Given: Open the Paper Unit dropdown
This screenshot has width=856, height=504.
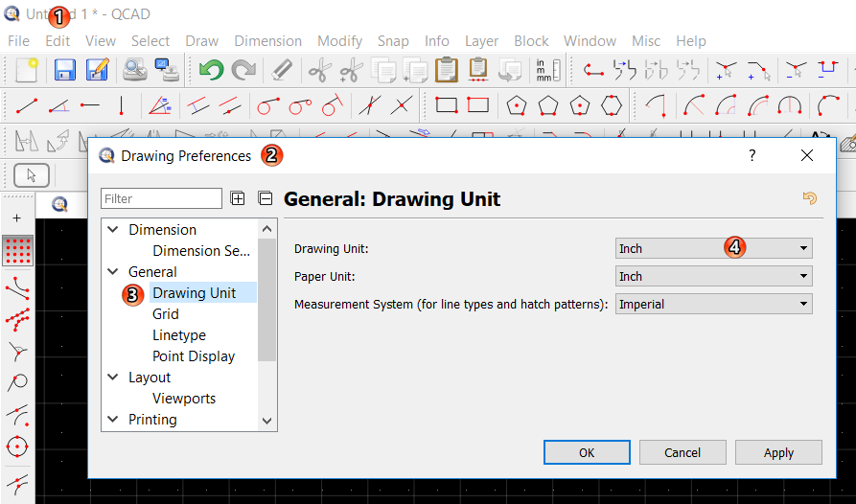Looking at the screenshot, I should click(x=713, y=276).
